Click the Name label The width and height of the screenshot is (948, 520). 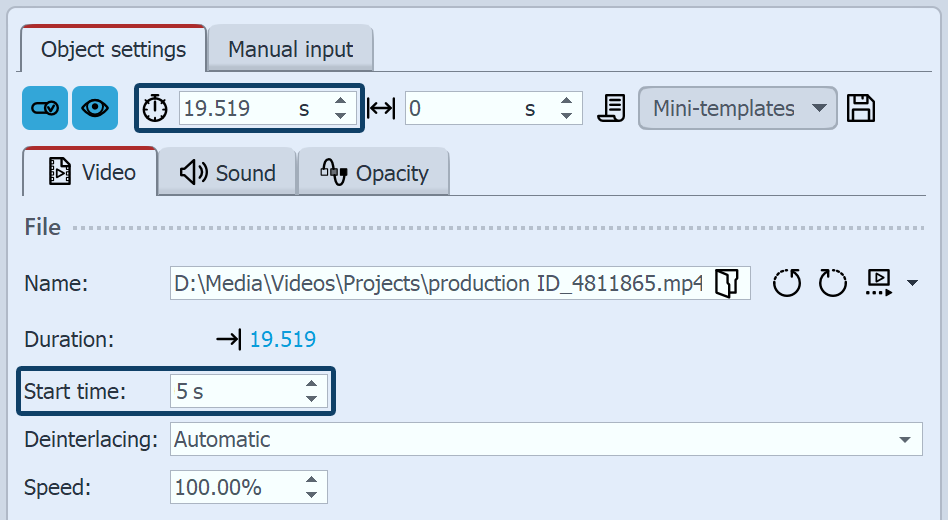pos(56,283)
